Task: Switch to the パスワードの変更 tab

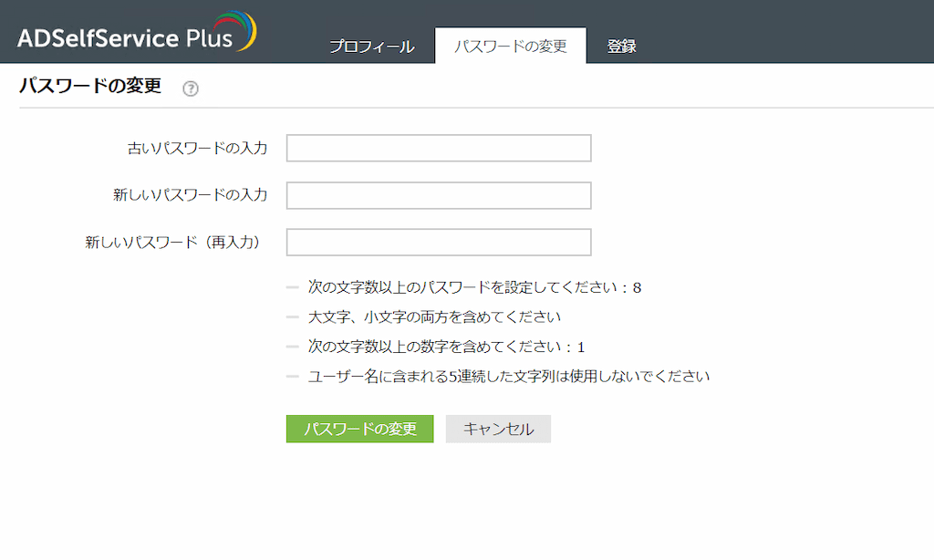Action: point(511,47)
